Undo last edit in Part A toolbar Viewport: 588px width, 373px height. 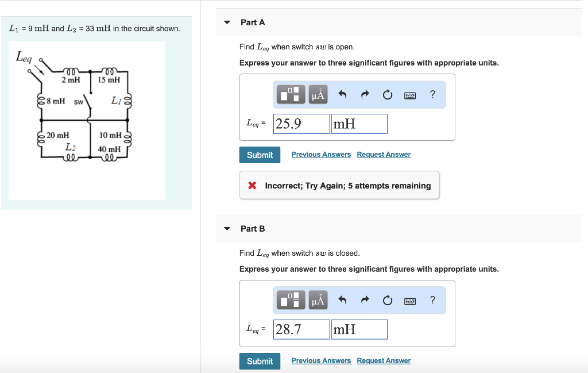pyautogui.click(x=342, y=94)
